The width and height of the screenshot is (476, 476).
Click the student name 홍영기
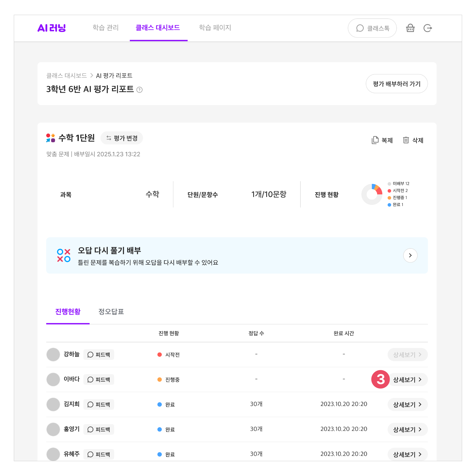(72, 429)
